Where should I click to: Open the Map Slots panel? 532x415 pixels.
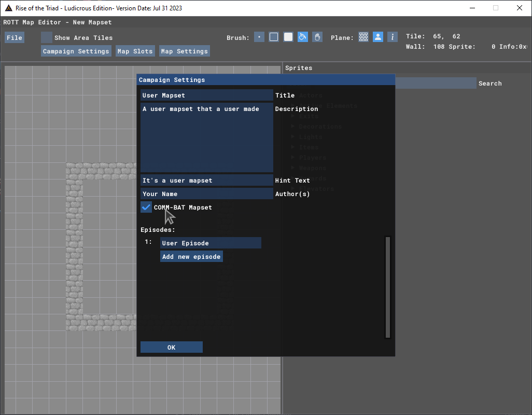click(135, 51)
